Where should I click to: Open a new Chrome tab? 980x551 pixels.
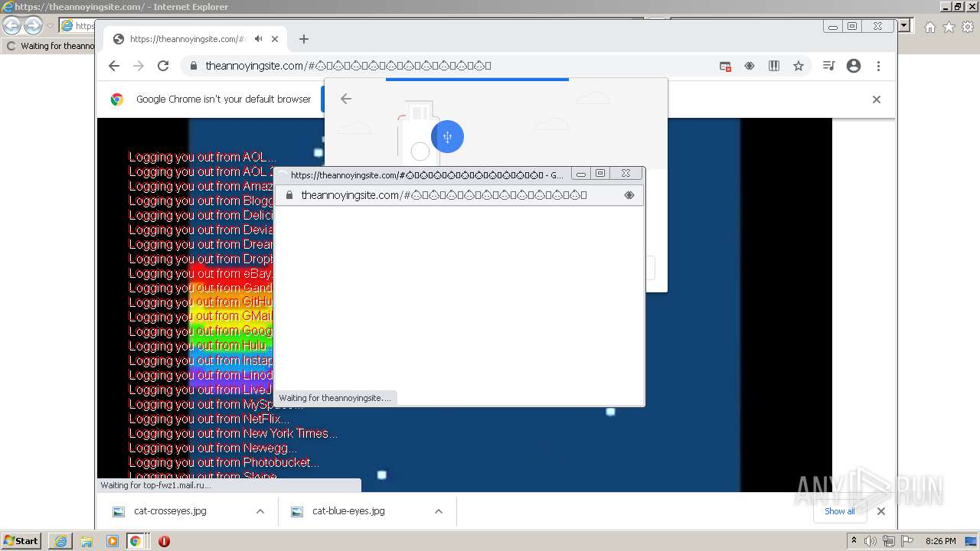click(304, 39)
